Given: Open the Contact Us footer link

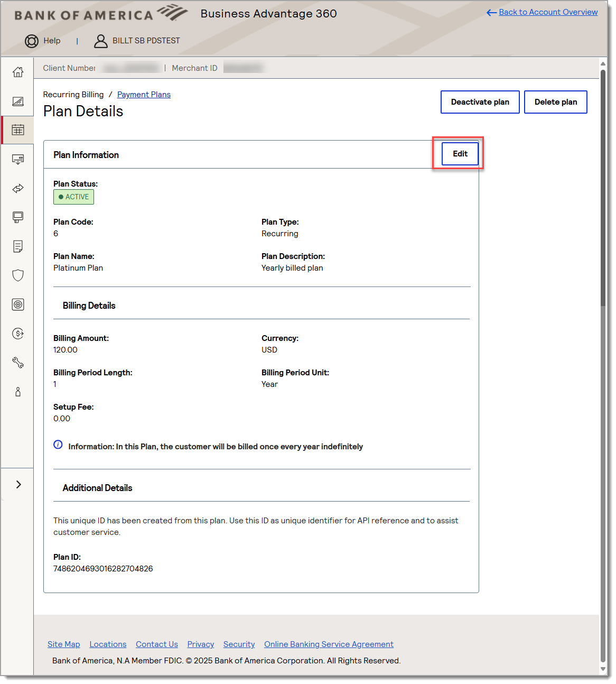Looking at the screenshot, I should (157, 644).
